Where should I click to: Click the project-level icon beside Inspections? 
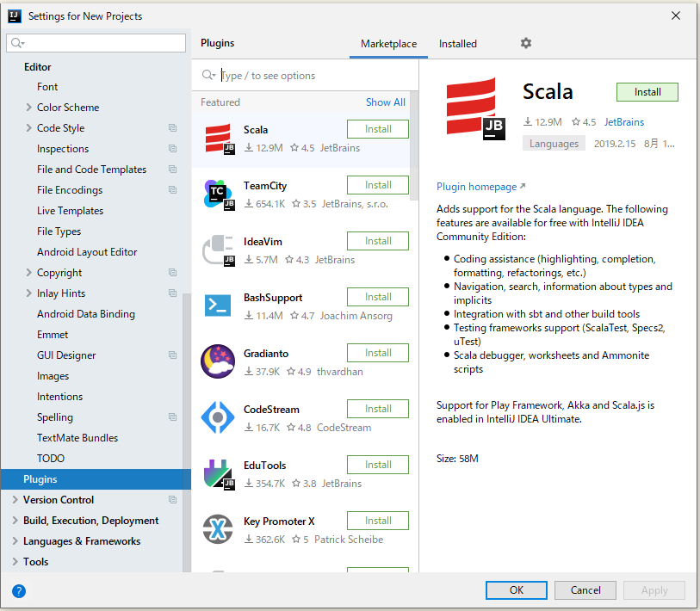pyautogui.click(x=173, y=149)
